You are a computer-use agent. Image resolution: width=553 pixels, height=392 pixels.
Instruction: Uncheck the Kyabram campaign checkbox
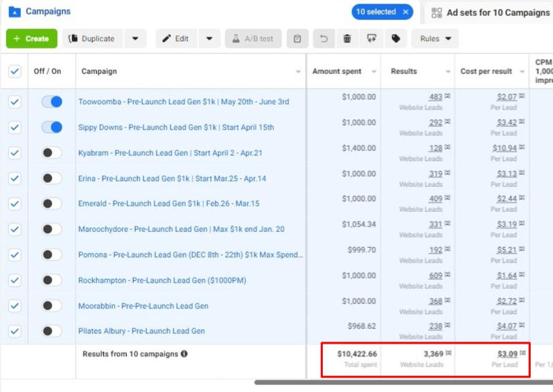[x=15, y=153]
